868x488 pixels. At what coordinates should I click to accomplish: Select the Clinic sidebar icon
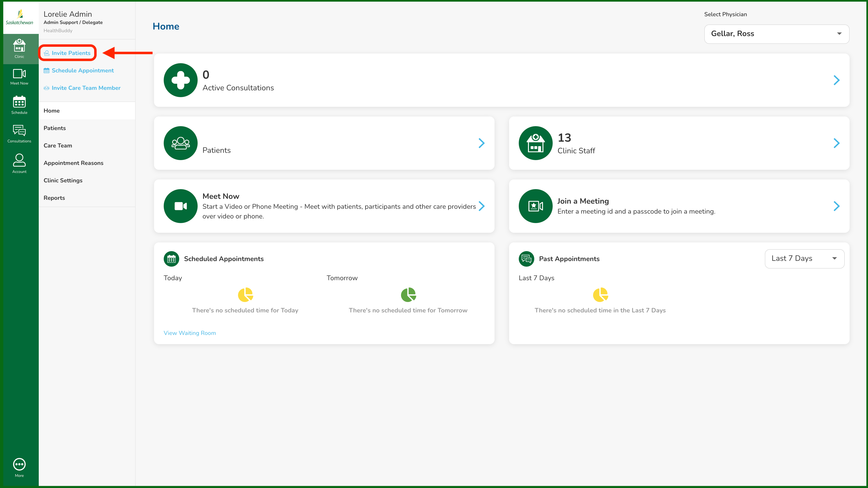(x=19, y=48)
